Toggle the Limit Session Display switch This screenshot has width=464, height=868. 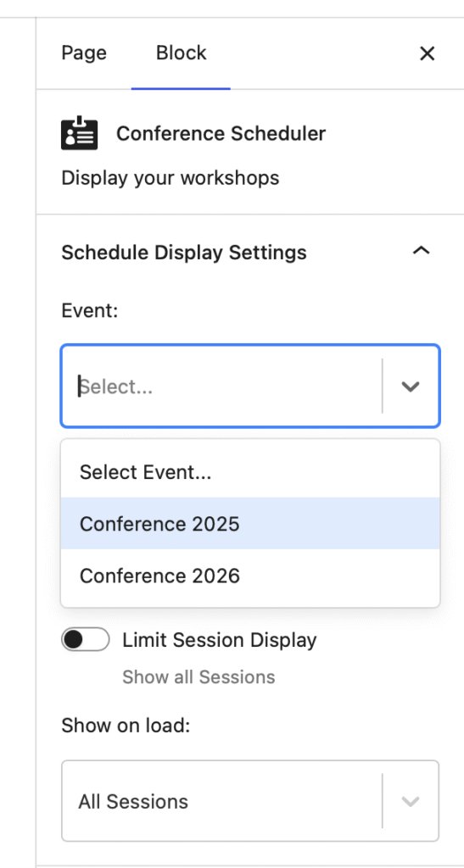(86, 640)
